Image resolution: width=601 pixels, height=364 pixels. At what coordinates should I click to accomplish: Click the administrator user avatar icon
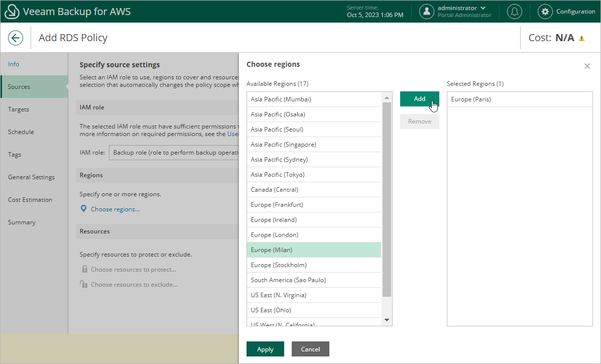427,12
